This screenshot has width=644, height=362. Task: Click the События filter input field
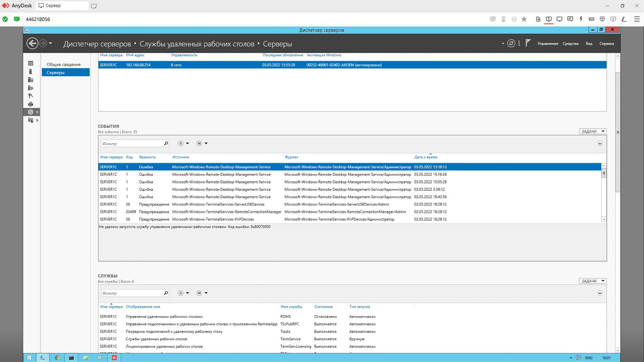132,144
